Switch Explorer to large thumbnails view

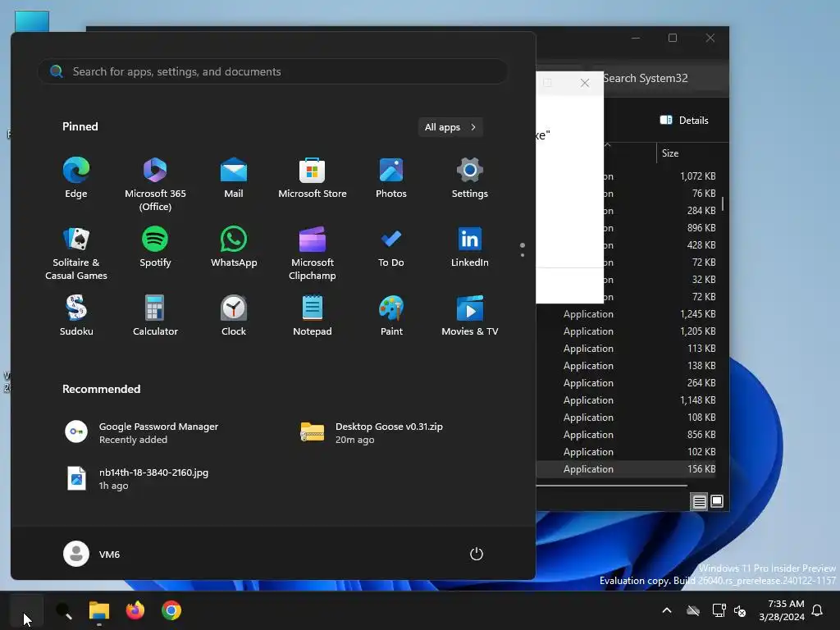pyautogui.click(x=717, y=501)
